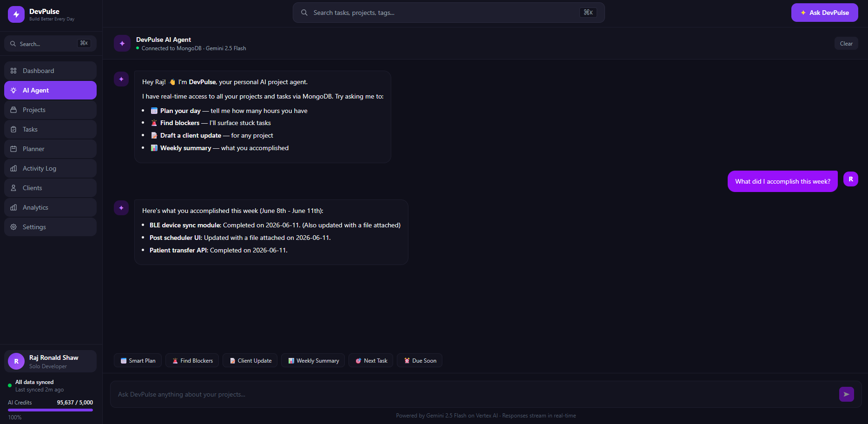This screenshot has width=868, height=424.
Task: Click the DevPulse lightning bolt logo
Action: [x=16, y=14]
